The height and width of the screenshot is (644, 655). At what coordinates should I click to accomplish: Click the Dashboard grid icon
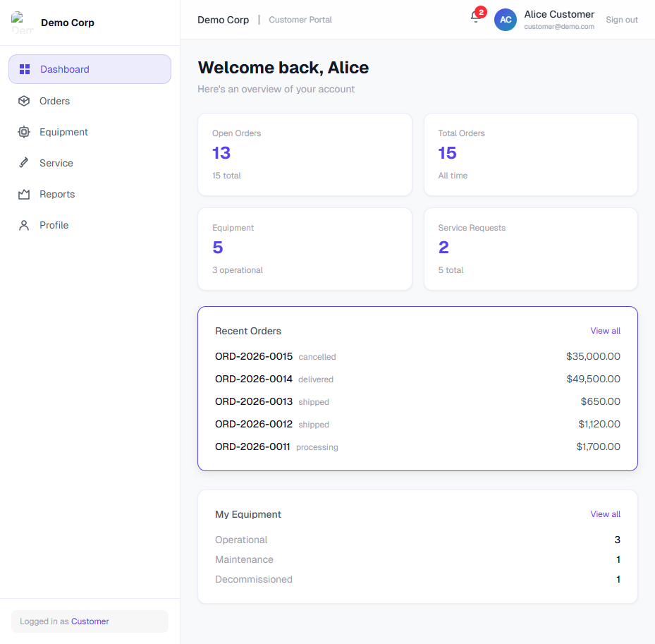25,69
